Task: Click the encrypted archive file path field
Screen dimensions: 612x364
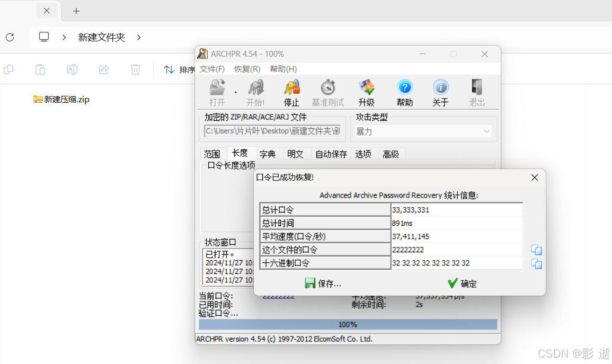Action: [272, 131]
